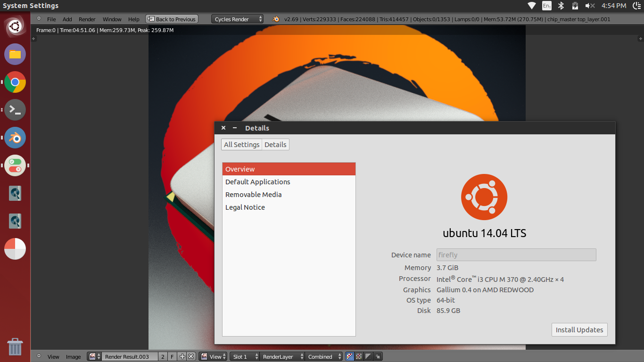Open the Cycles Render engine dropdown
The image size is (644, 362).
[x=238, y=19]
